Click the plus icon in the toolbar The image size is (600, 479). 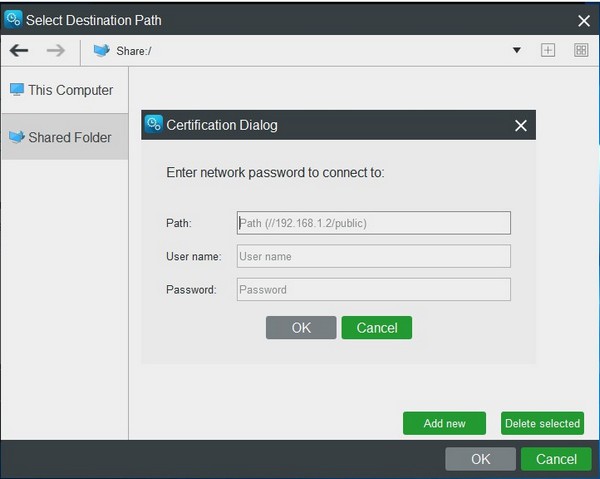click(x=548, y=50)
